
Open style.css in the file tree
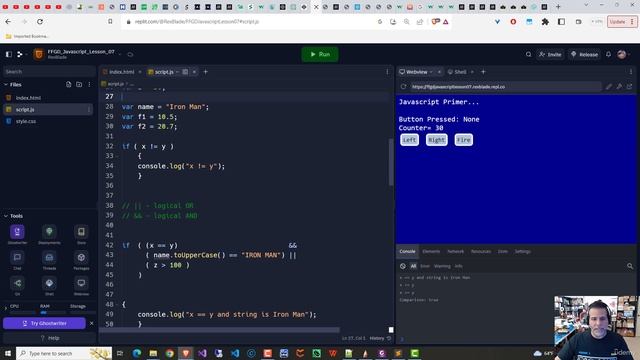(26, 121)
